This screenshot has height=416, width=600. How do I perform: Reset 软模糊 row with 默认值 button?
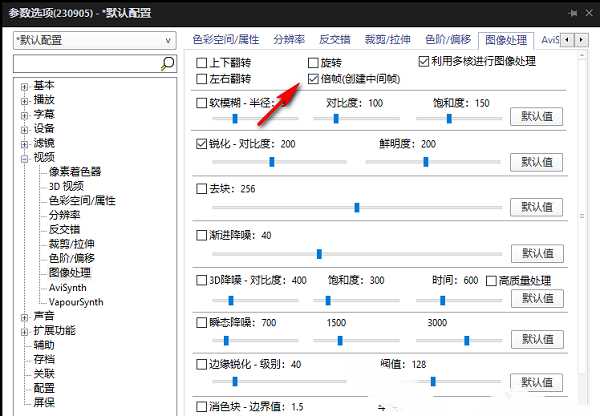536,116
